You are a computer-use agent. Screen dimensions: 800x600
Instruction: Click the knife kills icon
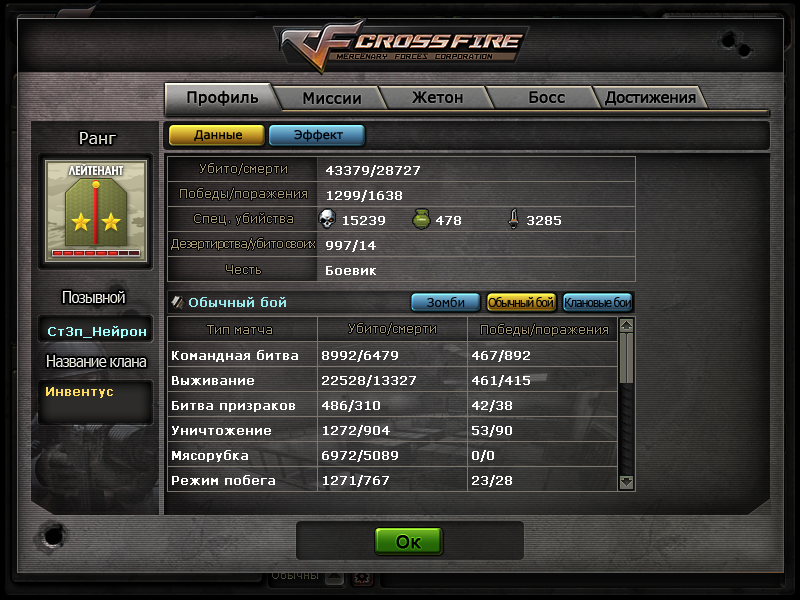(x=513, y=219)
